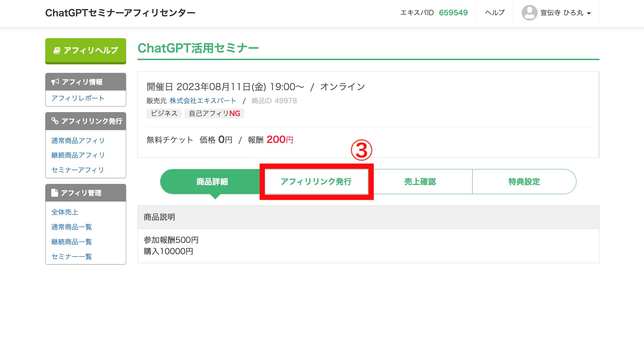Click the ChatGPTセミナーアフィリセンター site title
The height and width of the screenshot is (343, 644).
coord(120,13)
